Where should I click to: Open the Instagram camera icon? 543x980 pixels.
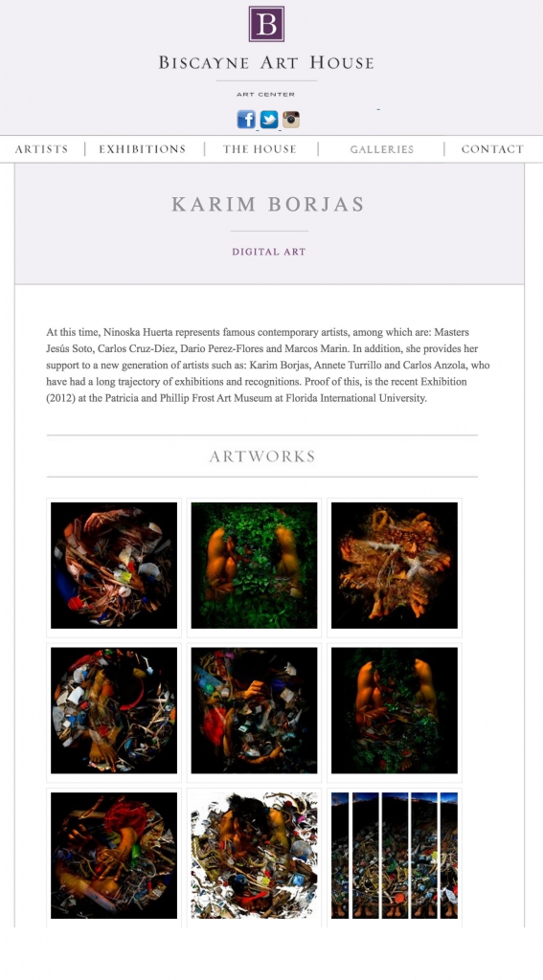pyautogui.click(x=291, y=120)
